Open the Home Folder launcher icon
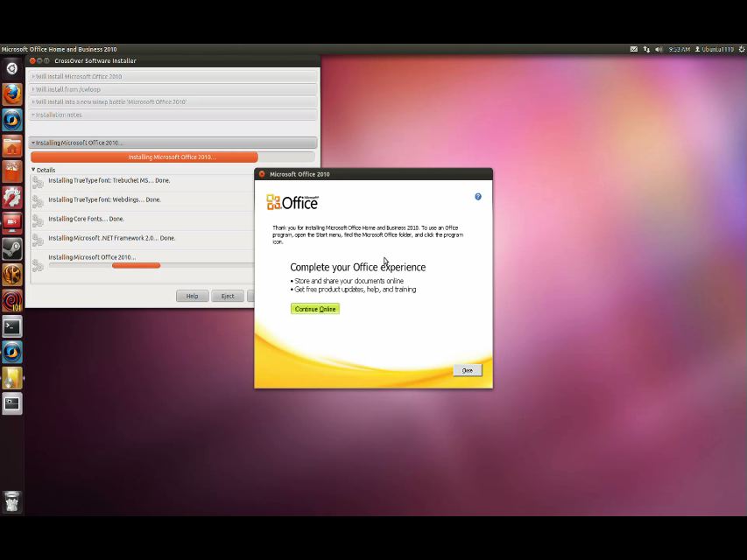This screenshot has height=560, width=747. pos(12,146)
